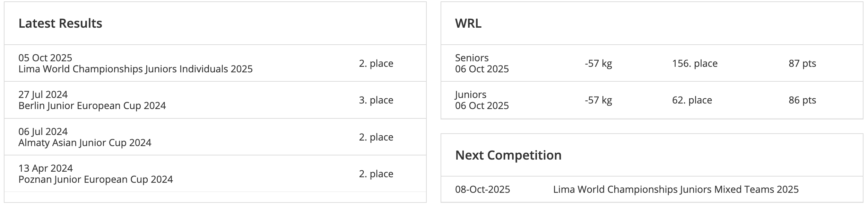
Task: Click the Latest Results heading
Action: point(60,23)
